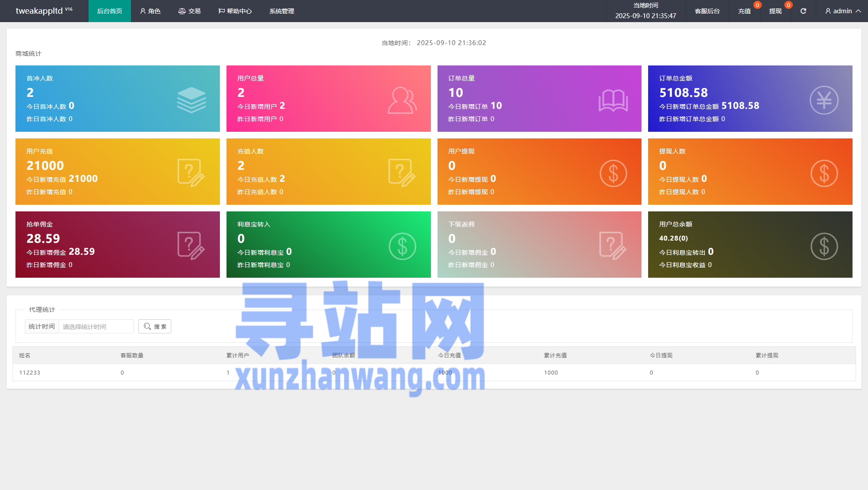868x490 pixels.
Task: Open the 客服后台 link
Action: (707, 11)
